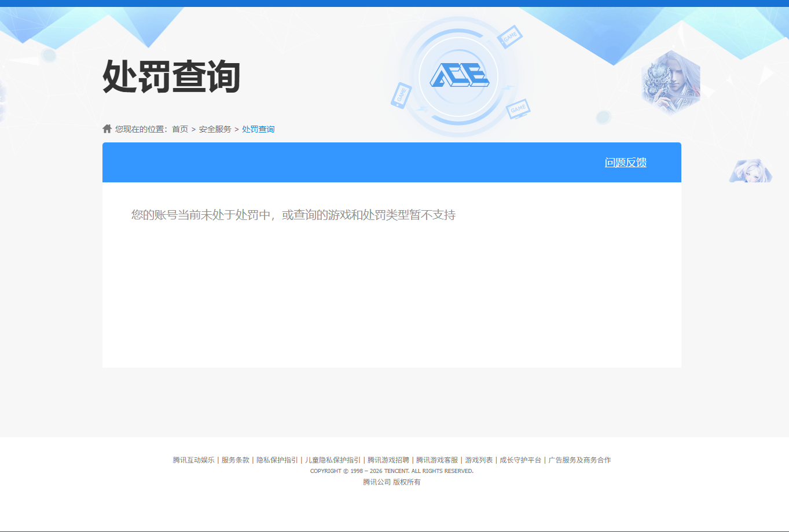Open the 儿童隐私保护指引 link
This screenshot has height=532, width=789.
click(331, 460)
